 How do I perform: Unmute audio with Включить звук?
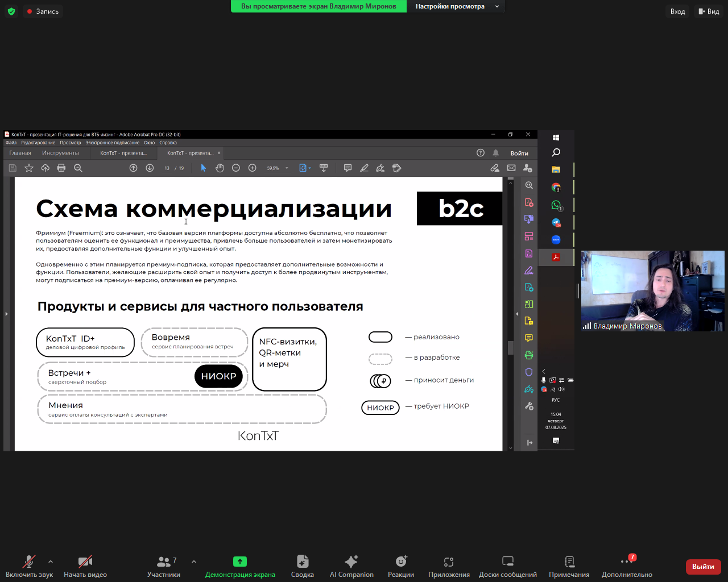pos(28,566)
